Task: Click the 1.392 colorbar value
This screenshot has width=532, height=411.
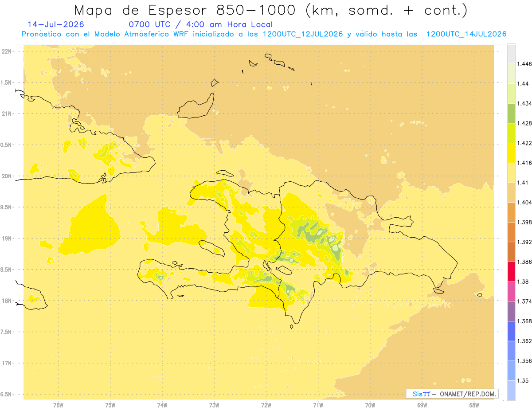Action: tap(525, 242)
